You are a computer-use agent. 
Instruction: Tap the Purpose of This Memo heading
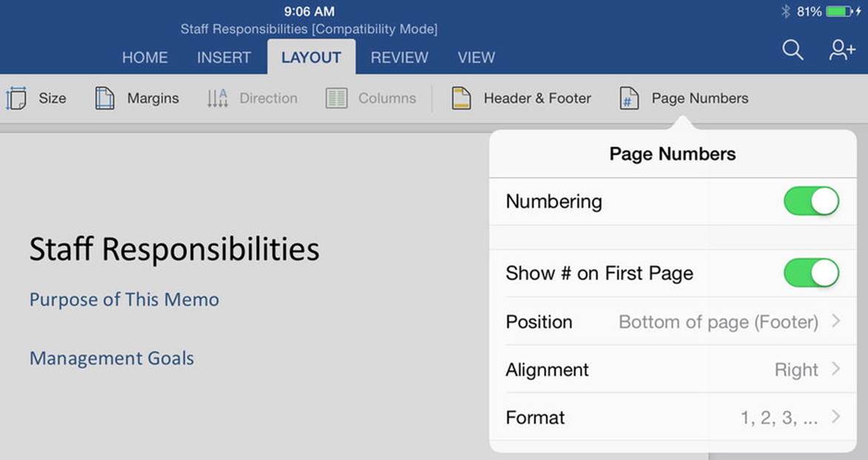click(124, 300)
